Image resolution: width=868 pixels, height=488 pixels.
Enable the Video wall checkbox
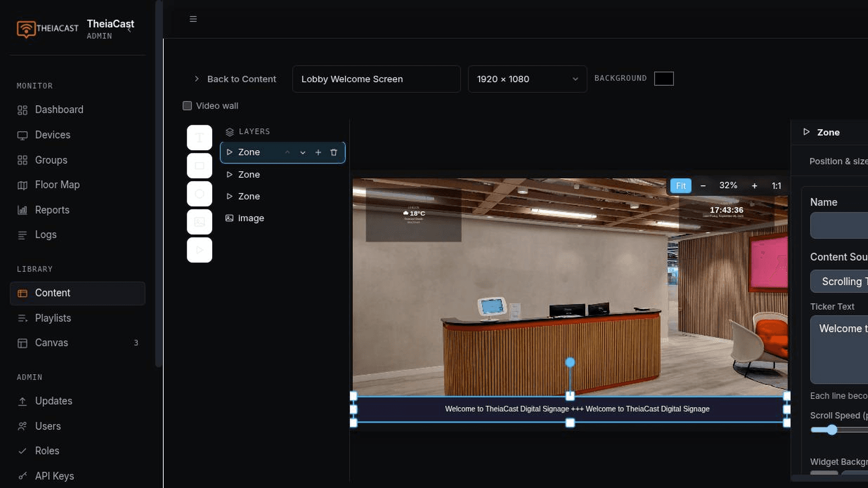coord(187,106)
